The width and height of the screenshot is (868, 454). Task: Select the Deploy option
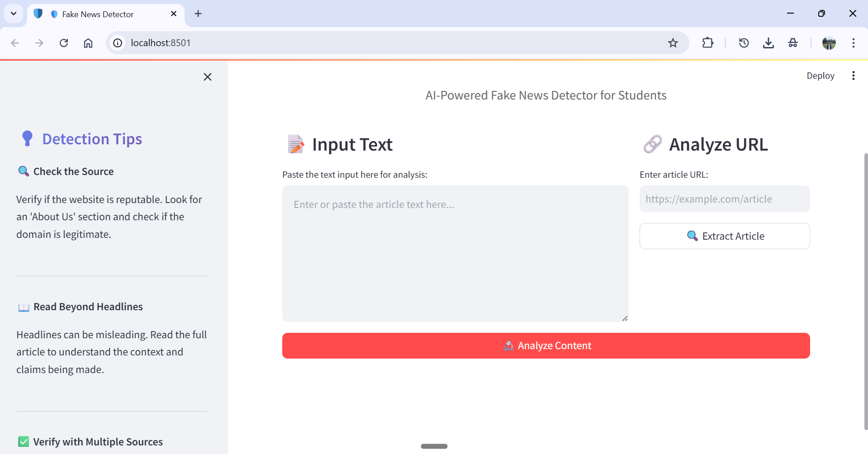point(821,76)
